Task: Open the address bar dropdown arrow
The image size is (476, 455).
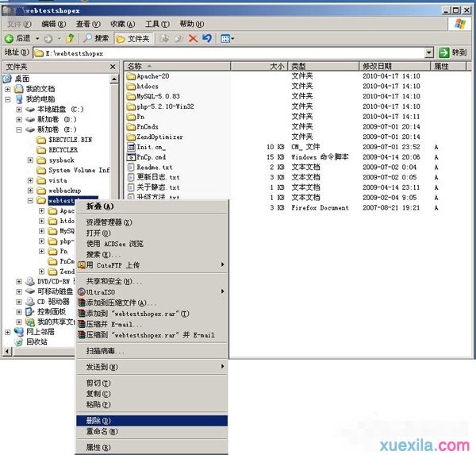Action: pyautogui.click(x=428, y=52)
